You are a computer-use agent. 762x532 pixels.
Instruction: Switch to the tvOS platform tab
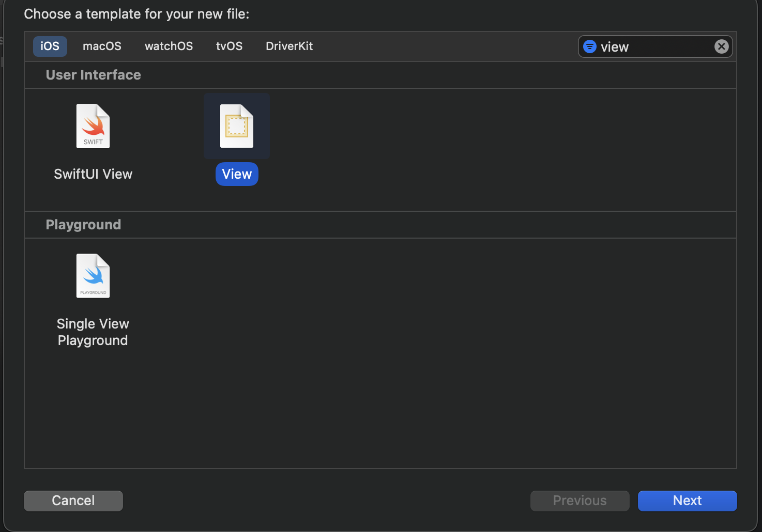pos(229,46)
